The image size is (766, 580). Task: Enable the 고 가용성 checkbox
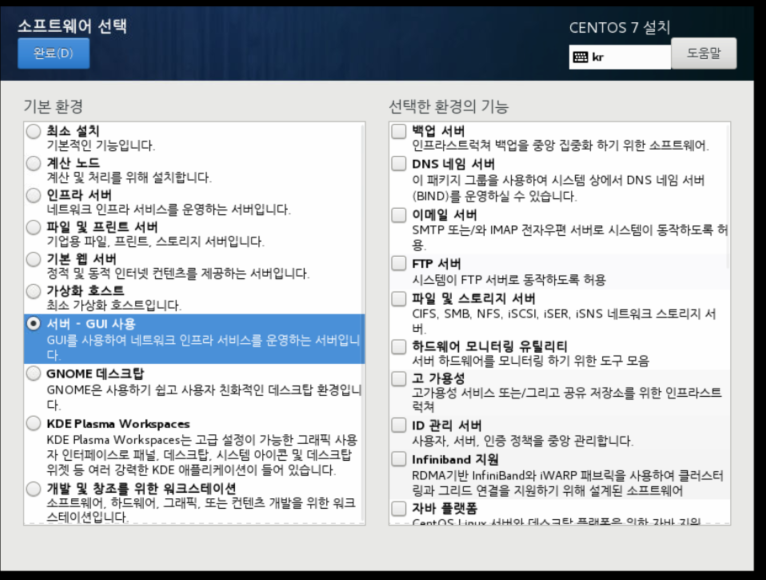point(399,379)
